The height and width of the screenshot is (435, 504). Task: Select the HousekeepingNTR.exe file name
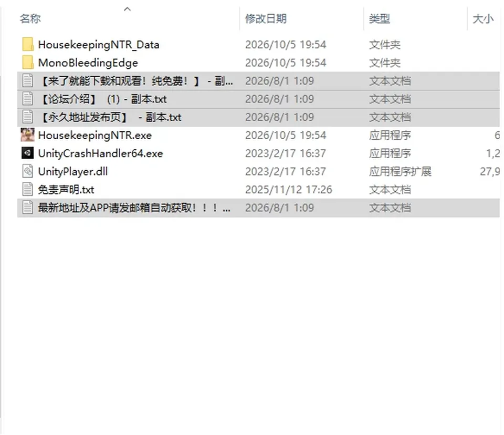click(x=95, y=135)
